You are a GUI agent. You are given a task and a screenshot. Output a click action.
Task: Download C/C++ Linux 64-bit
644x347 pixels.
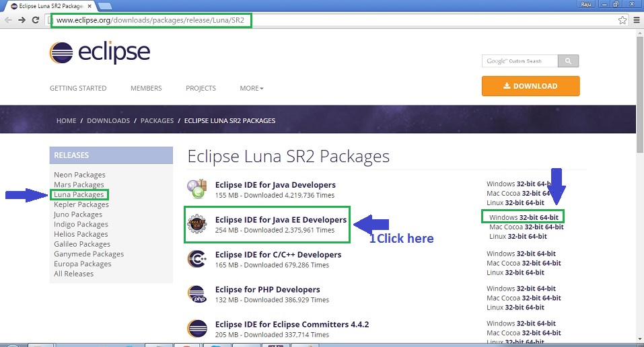[x=535, y=272]
